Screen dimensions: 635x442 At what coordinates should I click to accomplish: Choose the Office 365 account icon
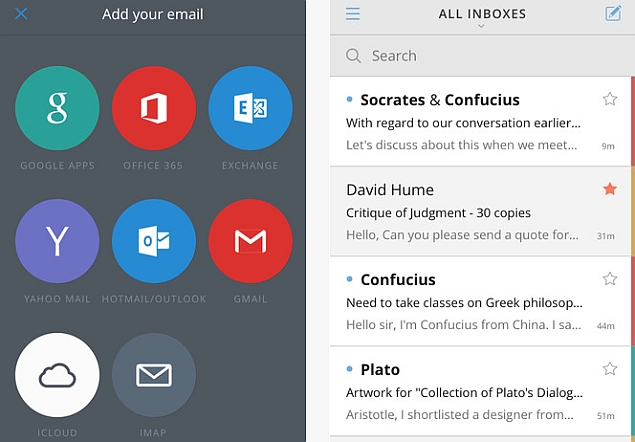[x=154, y=108]
